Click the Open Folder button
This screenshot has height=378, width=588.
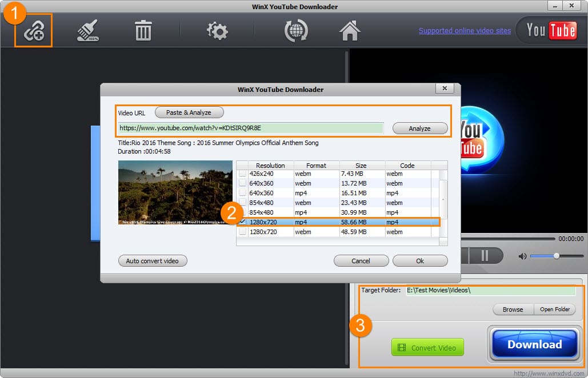(555, 309)
